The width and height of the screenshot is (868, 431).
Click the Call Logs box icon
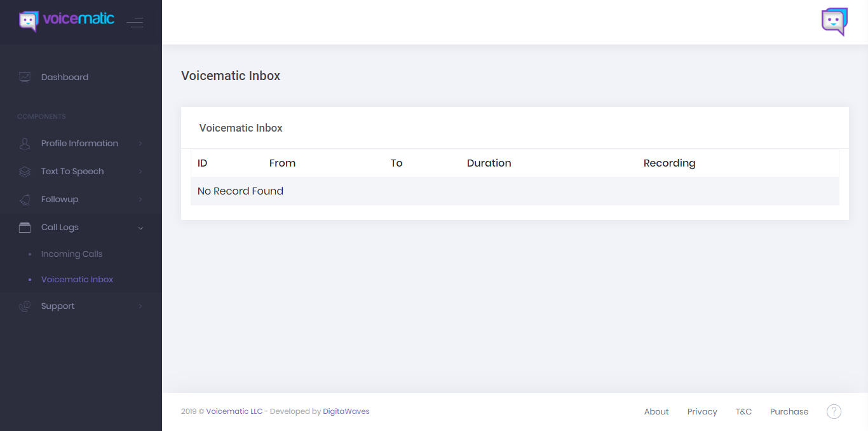(25, 228)
